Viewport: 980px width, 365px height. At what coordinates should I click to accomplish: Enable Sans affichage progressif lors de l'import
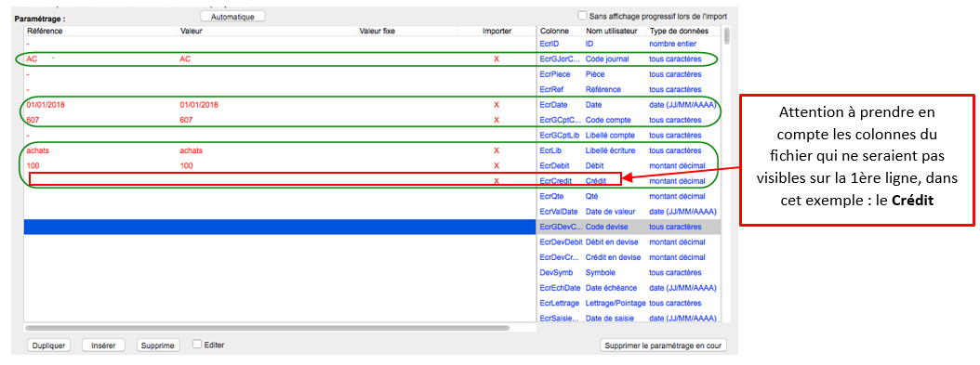click(582, 15)
